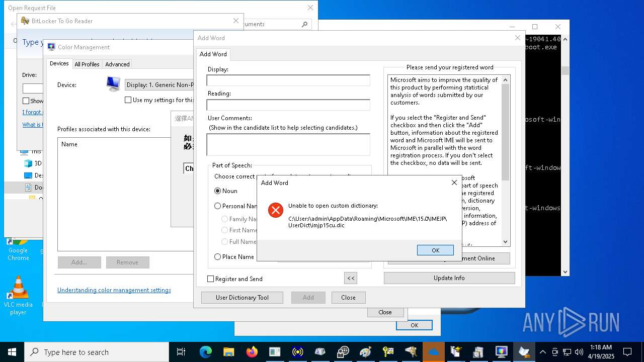Select the Place Name radio button

click(217, 257)
